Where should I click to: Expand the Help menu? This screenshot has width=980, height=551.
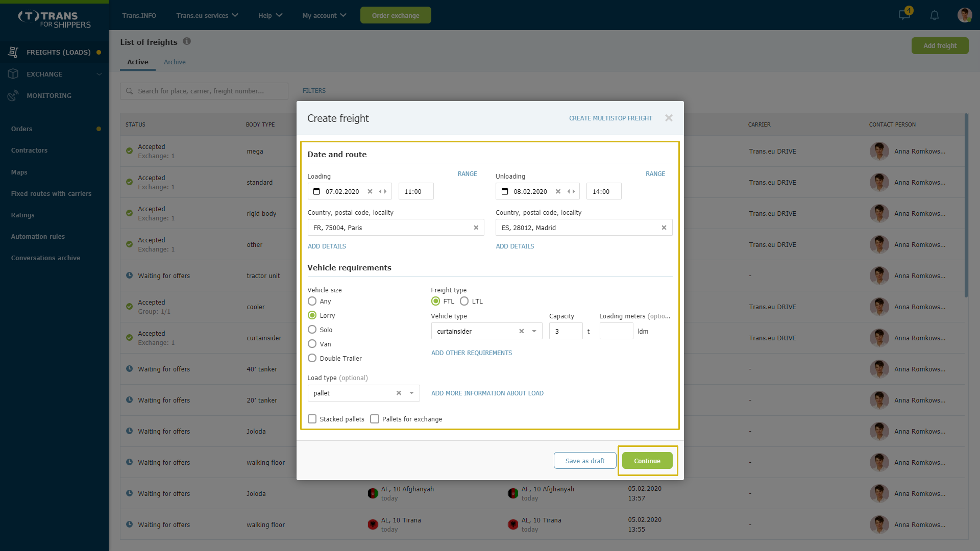click(x=270, y=15)
